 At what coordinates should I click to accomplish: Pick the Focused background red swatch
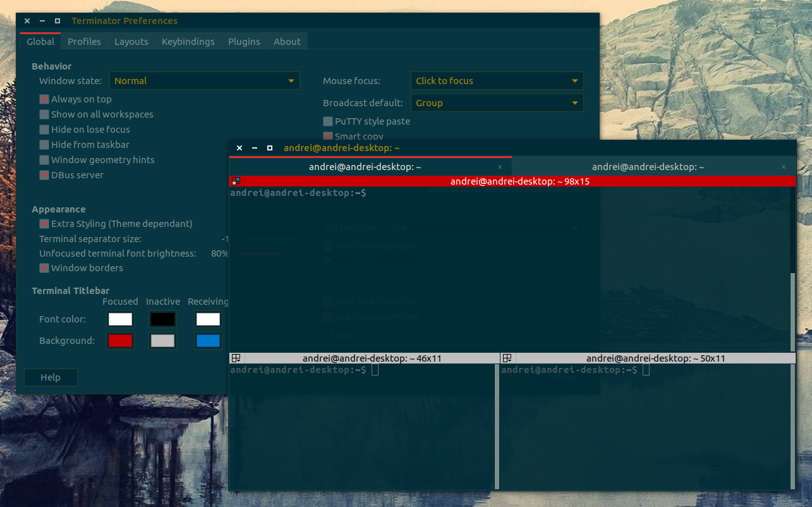(x=120, y=341)
